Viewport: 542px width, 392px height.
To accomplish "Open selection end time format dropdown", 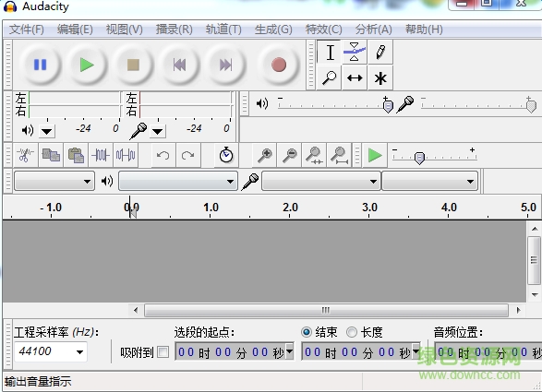I will pos(416,351).
